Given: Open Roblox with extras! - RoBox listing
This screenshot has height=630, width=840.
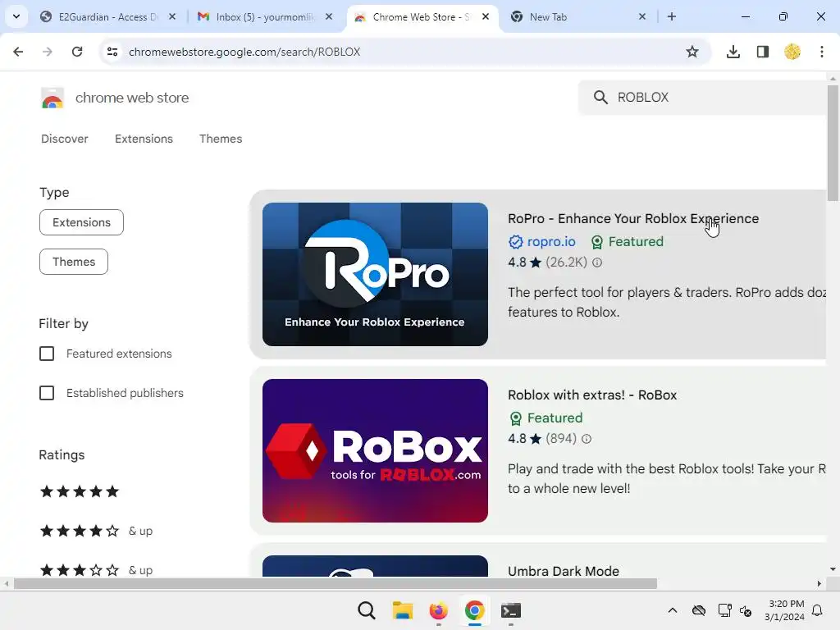Looking at the screenshot, I should [x=592, y=395].
